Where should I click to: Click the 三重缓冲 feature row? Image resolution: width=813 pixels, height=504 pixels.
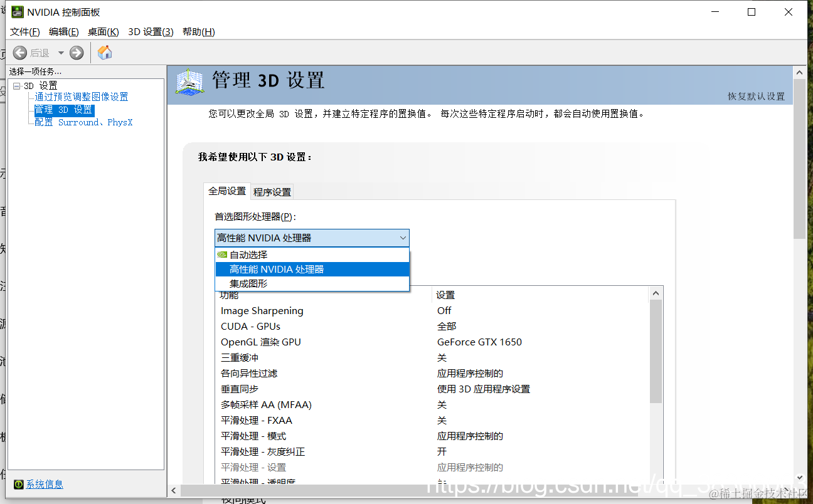pos(432,358)
